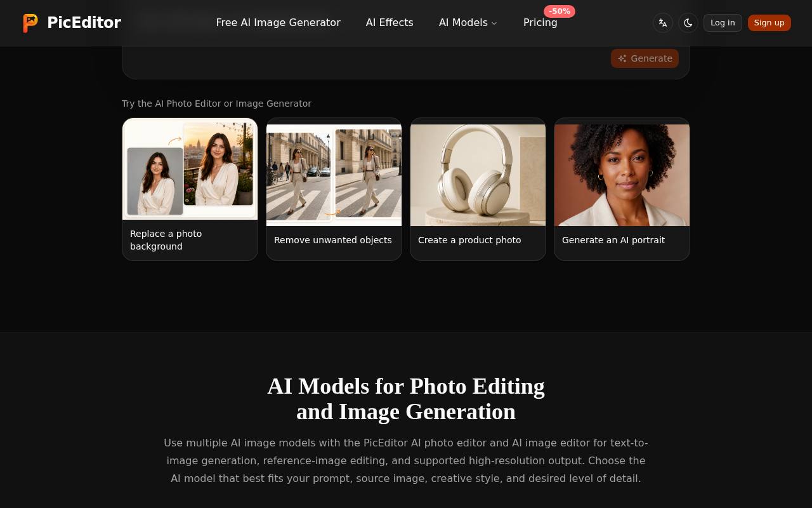Go to AI Effects page
Screen dimensions: 812x508
[x=390, y=23]
